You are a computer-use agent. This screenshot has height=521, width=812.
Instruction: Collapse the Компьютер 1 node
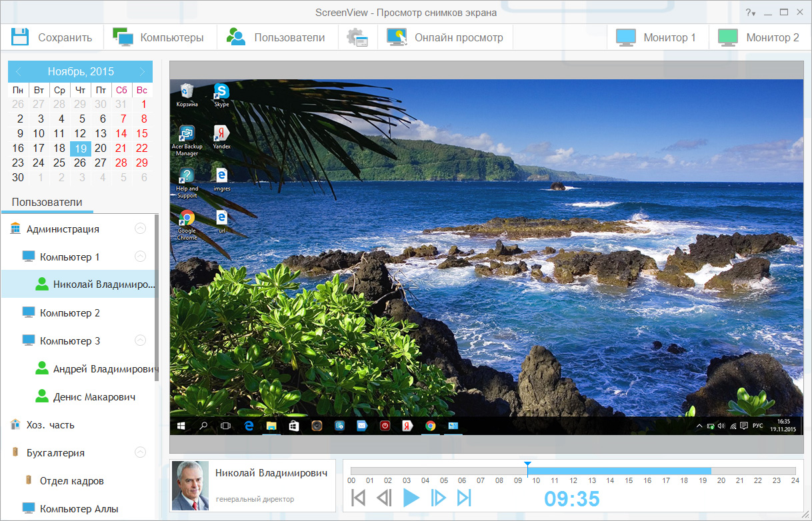[140, 257]
